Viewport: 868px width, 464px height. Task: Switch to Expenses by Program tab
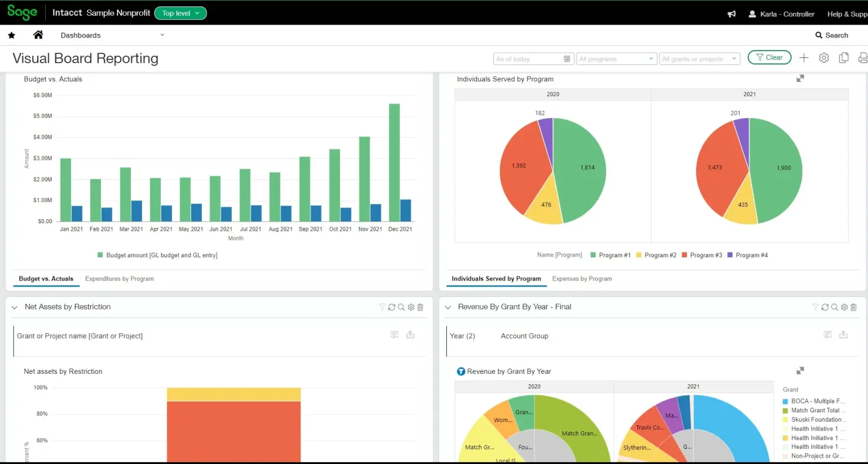[x=582, y=279]
